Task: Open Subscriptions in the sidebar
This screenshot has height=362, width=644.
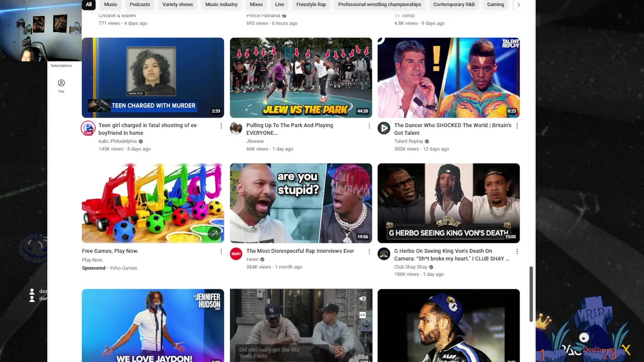Action: [61, 65]
